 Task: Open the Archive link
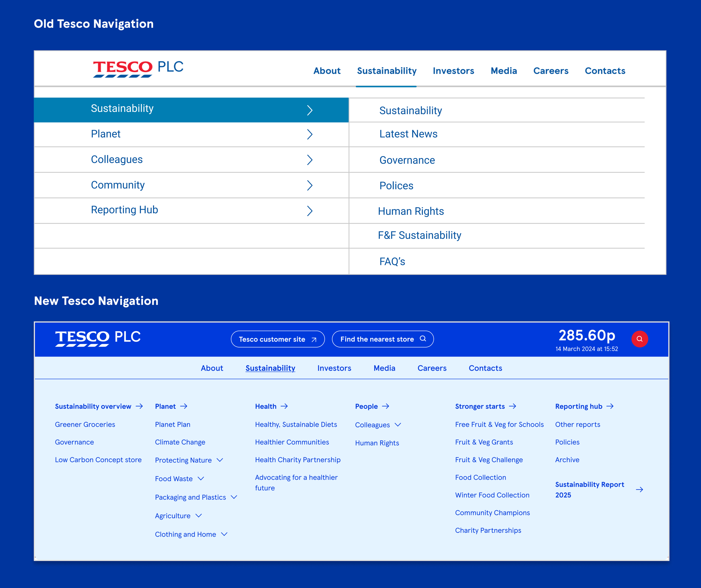(567, 460)
